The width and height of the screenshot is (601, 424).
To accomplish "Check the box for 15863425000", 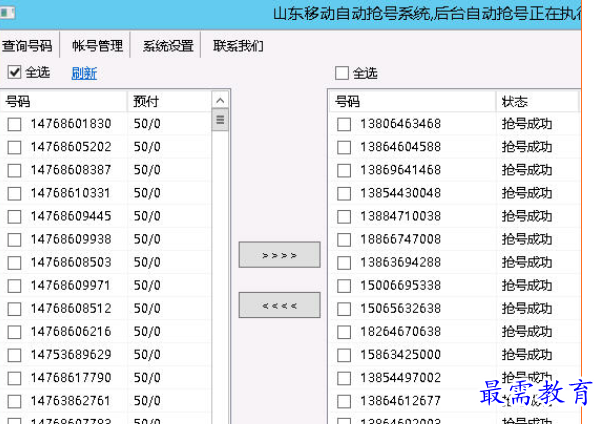I will 344,355.
